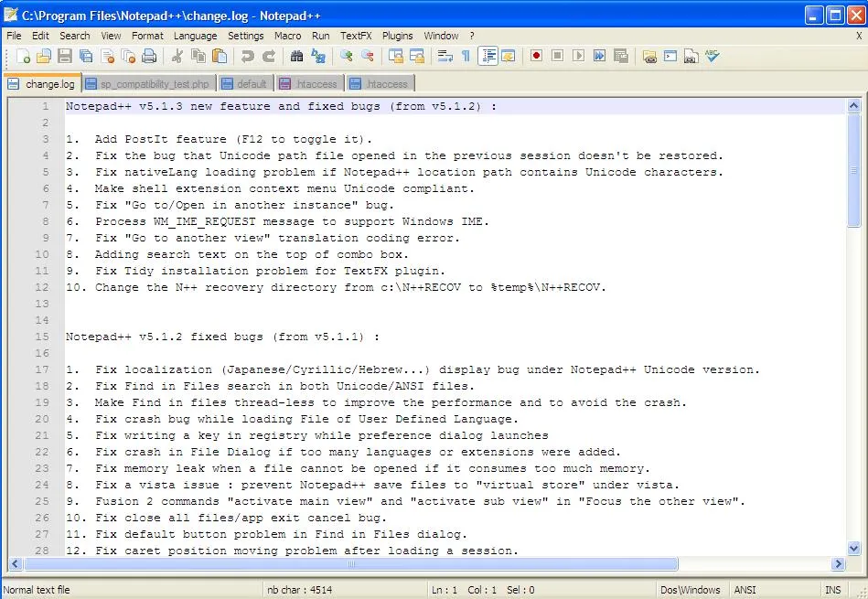Zoom in using the magnifier plus icon
The width and height of the screenshot is (868, 599).
(347, 56)
